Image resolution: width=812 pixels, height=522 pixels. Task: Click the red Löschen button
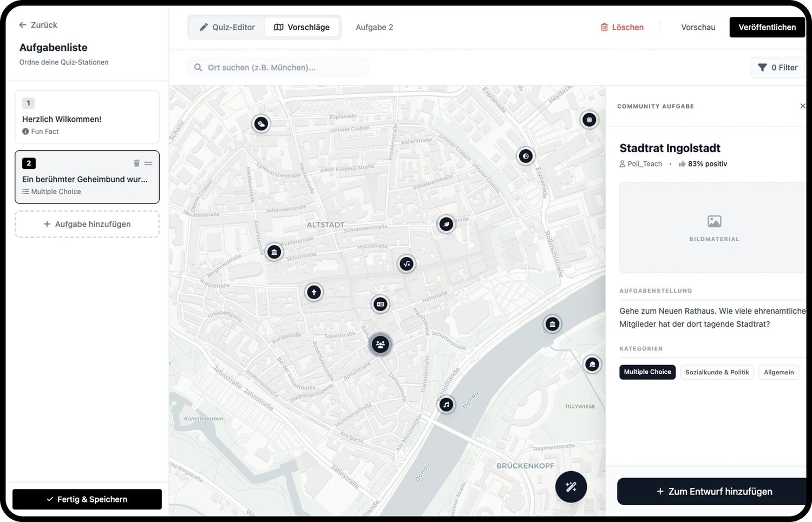(x=622, y=28)
